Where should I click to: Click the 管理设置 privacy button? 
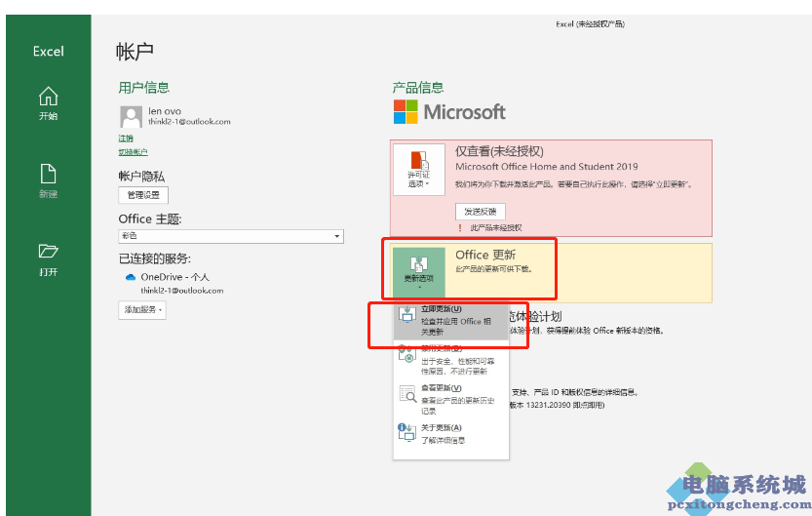pos(143,195)
